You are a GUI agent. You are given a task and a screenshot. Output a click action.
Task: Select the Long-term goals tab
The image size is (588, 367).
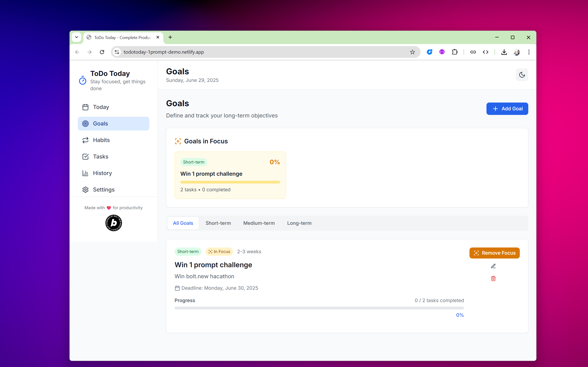(299, 223)
